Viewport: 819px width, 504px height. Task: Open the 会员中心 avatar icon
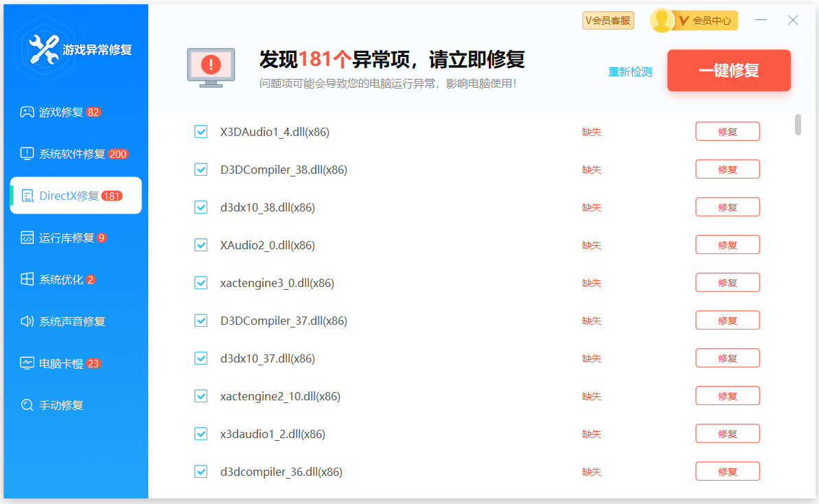pyautogui.click(x=661, y=20)
